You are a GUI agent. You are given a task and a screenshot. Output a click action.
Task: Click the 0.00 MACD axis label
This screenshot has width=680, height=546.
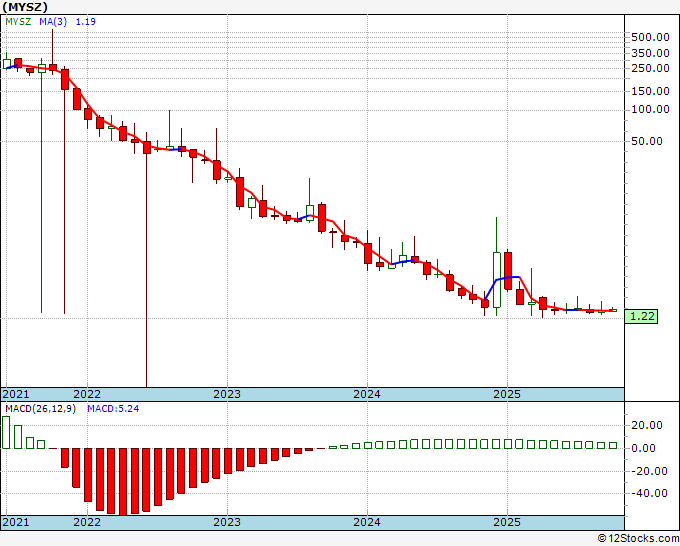pyautogui.click(x=643, y=448)
